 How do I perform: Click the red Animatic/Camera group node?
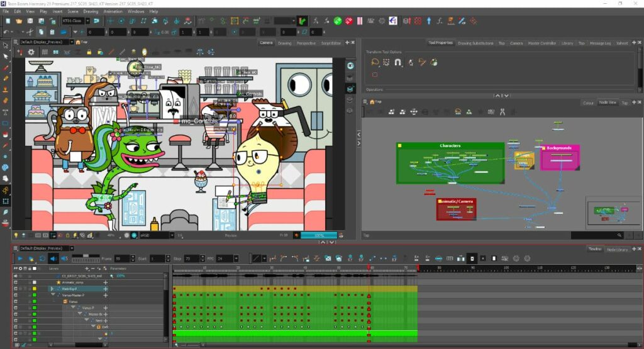tap(456, 209)
